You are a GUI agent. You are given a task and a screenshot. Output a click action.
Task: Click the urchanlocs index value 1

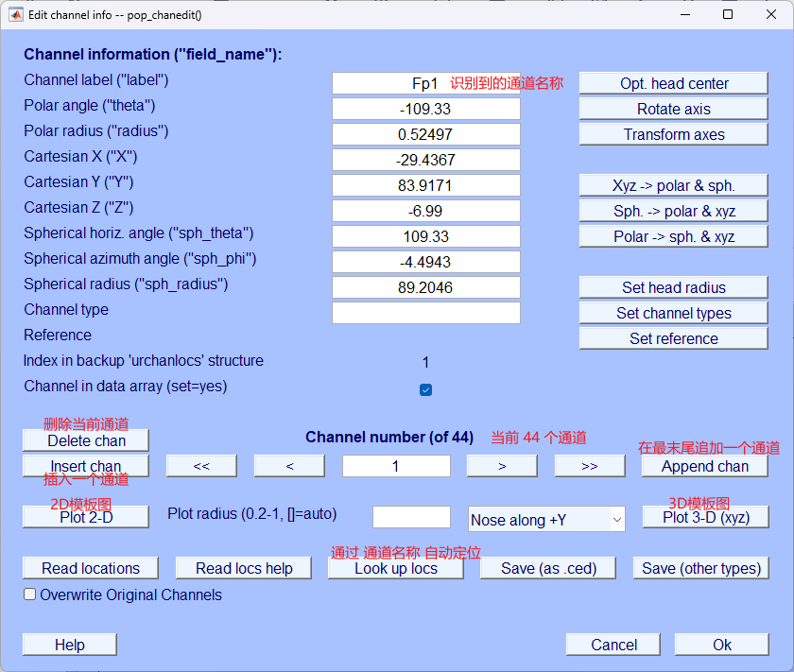[x=425, y=362]
